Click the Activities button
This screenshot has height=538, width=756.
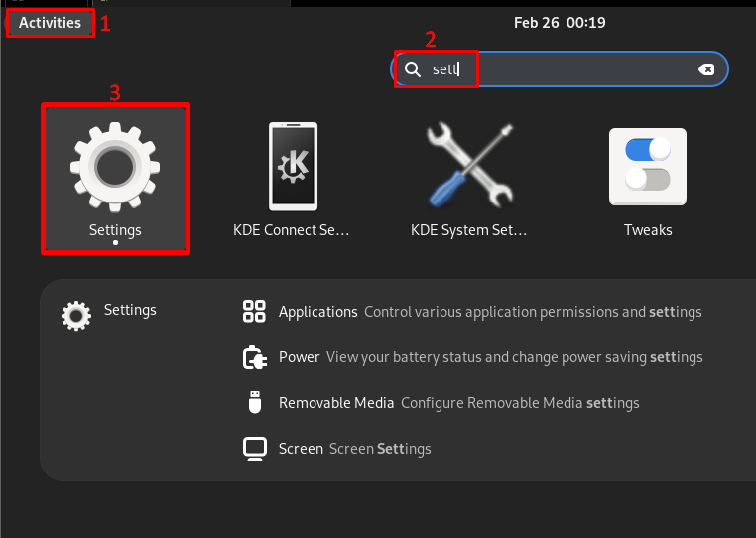pyautogui.click(x=51, y=23)
